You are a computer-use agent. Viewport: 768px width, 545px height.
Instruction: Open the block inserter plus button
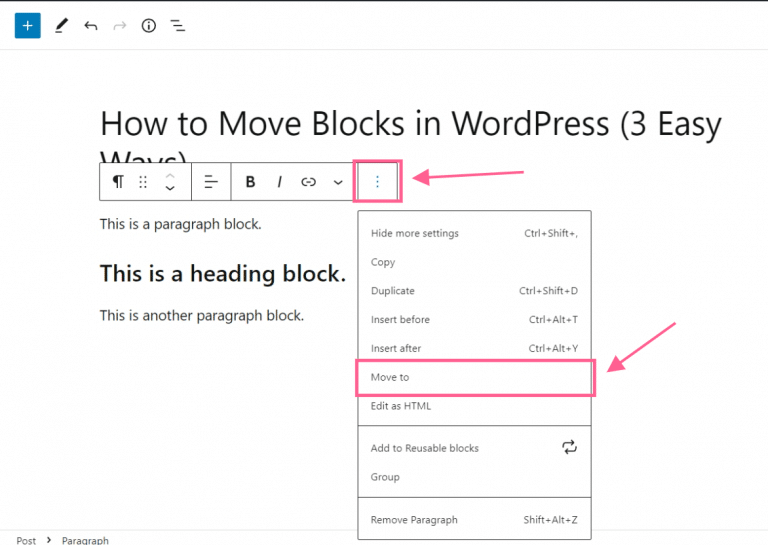[27, 25]
